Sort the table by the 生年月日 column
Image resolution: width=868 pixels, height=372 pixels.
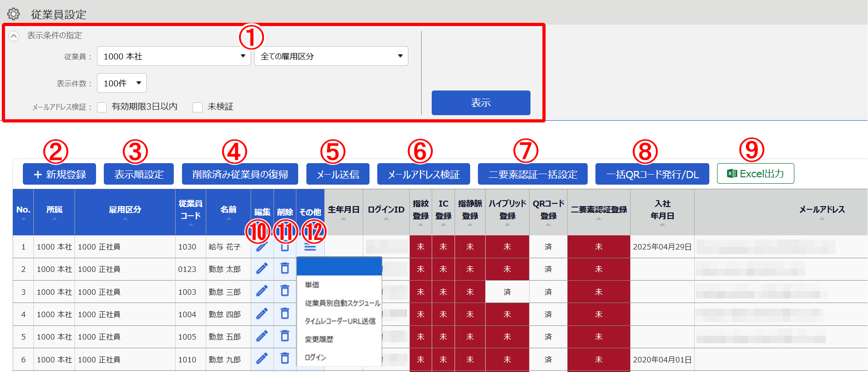(344, 218)
